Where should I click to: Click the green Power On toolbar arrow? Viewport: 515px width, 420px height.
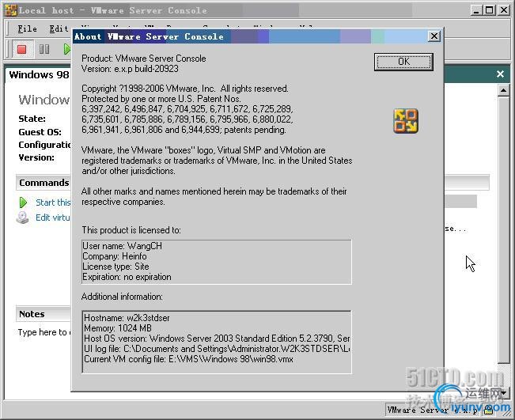(x=66, y=49)
